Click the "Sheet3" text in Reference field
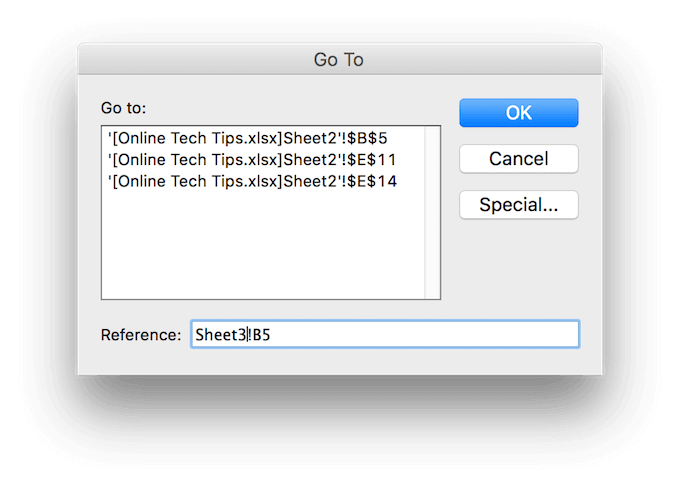This screenshot has height=487, width=680. 220,334
